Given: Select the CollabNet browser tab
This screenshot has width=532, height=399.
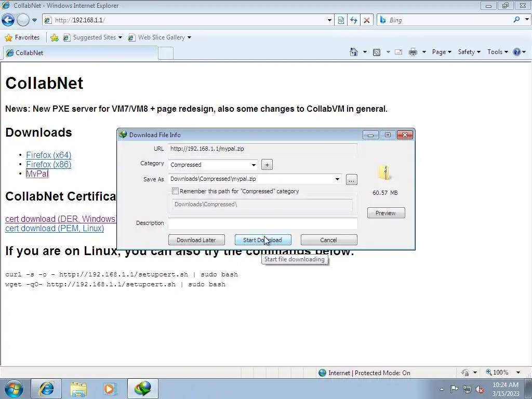Looking at the screenshot, I should 81,53.
